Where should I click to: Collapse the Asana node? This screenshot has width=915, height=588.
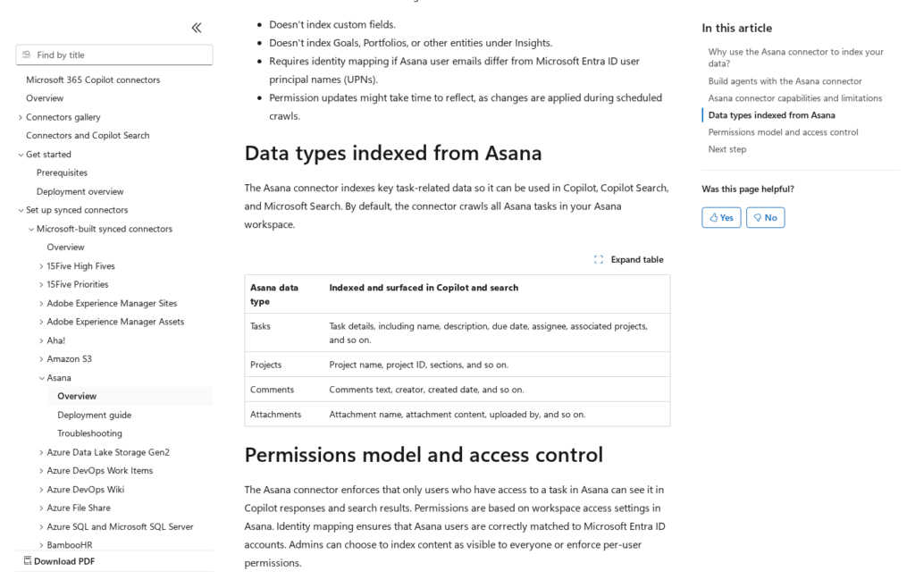[x=41, y=378]
